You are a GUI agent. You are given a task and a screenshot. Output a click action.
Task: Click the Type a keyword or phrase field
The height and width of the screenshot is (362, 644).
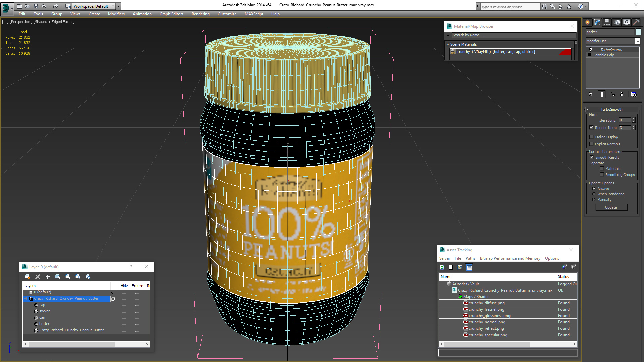point(510,7)
